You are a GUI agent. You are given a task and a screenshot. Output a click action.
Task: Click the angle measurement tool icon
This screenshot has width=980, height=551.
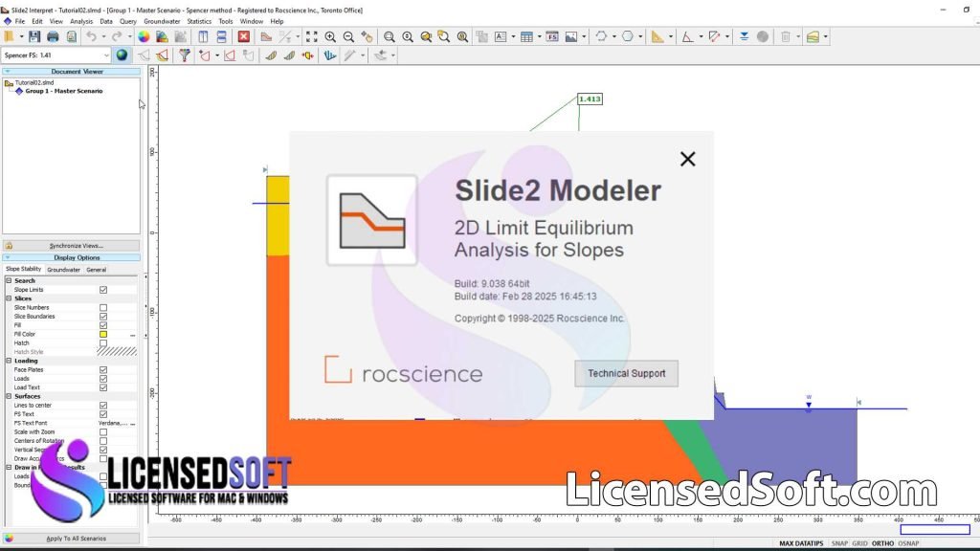coord(687,37)
